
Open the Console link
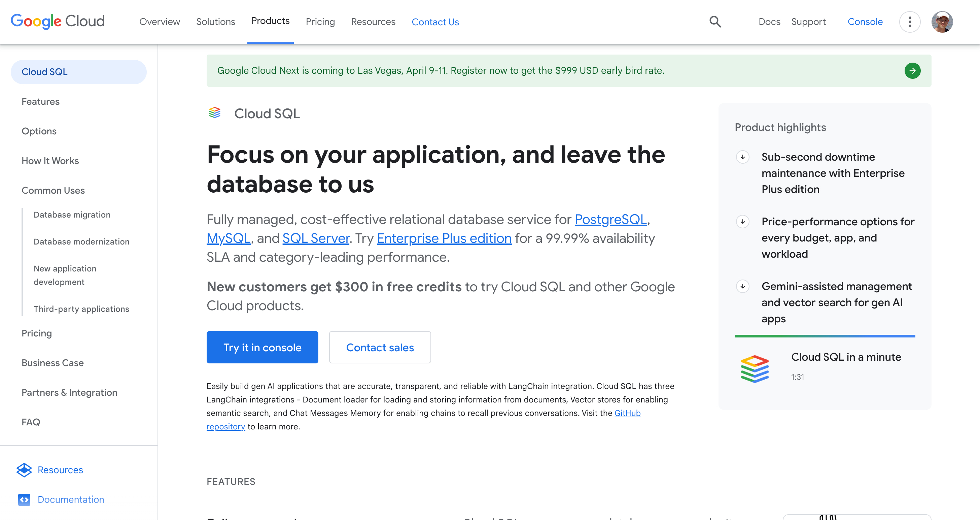coord(865,22)
